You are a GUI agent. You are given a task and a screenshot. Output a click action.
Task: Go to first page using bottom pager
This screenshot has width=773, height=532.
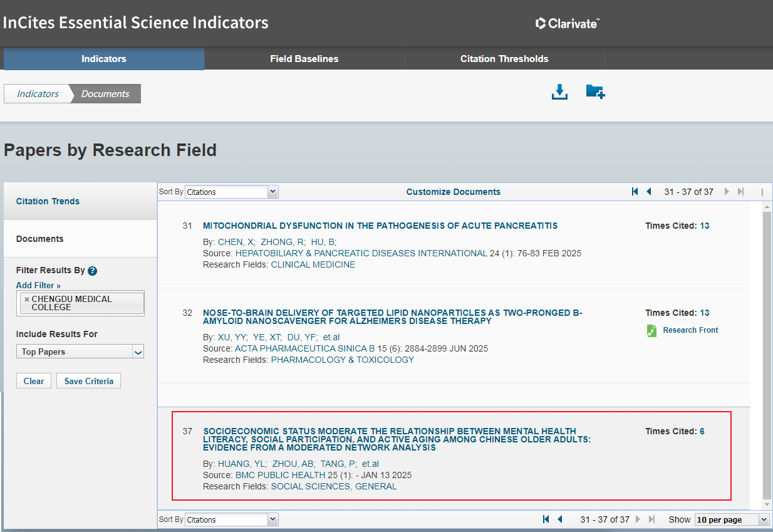tap(546, 519)
